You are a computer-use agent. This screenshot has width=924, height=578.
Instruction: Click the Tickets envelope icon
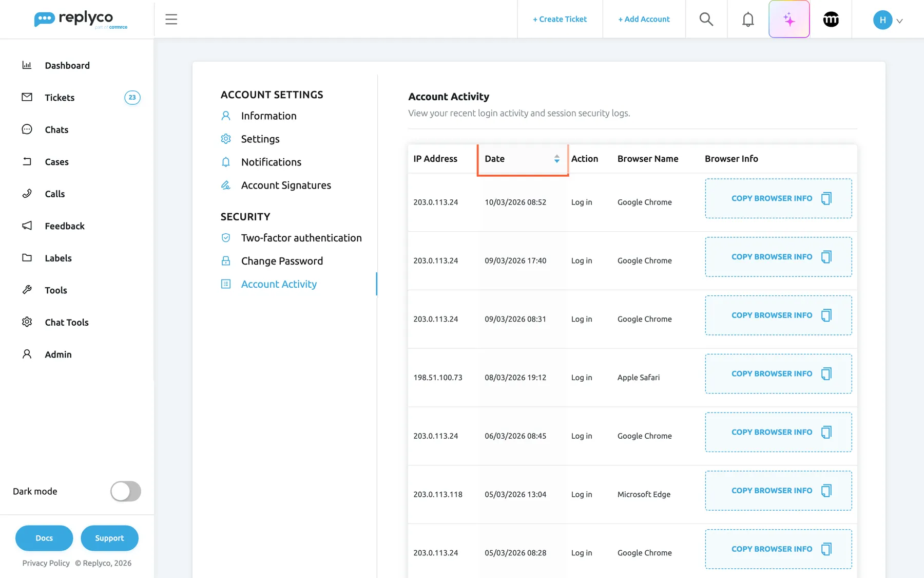coord(27,97)
